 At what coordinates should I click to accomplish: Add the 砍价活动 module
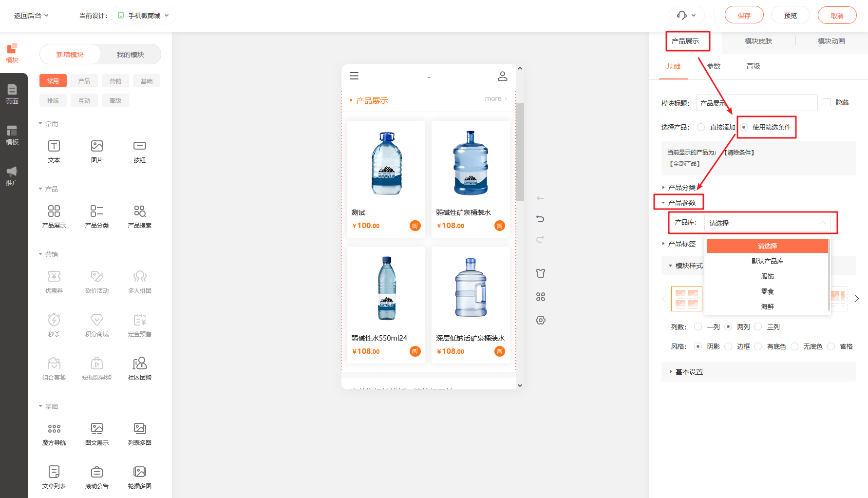coord(97,282)
